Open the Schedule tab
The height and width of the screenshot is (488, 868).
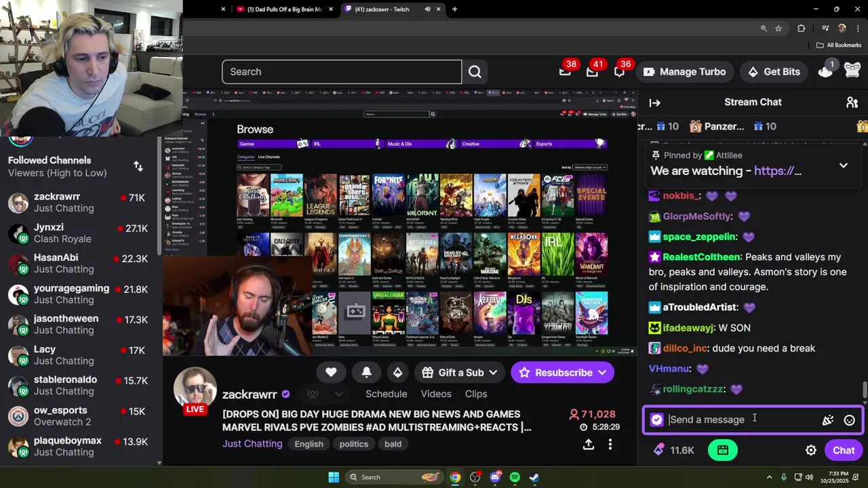click(x=387, y=394)
